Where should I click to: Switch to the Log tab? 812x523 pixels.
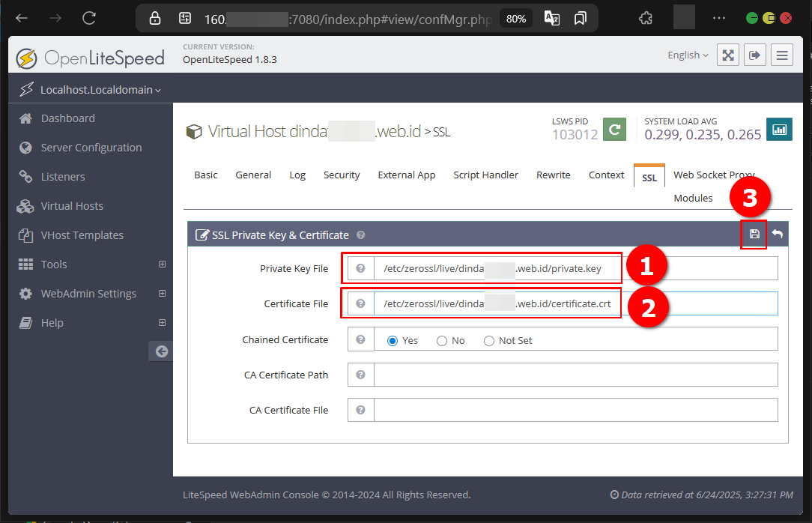pos(297,175)
